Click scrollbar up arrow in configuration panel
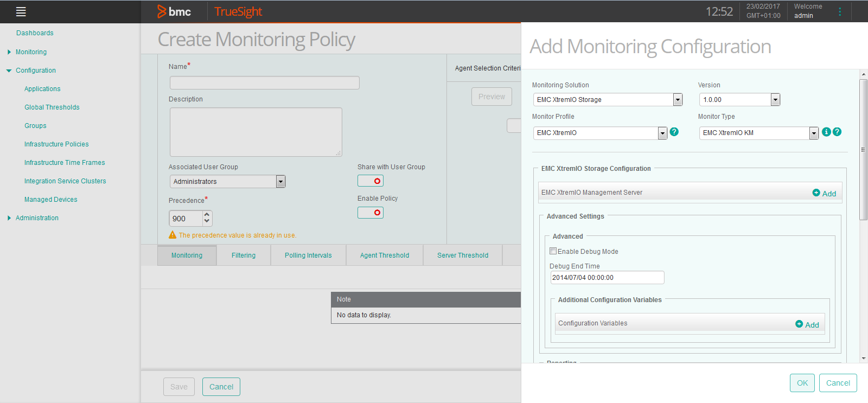 (x=864, y=74)
